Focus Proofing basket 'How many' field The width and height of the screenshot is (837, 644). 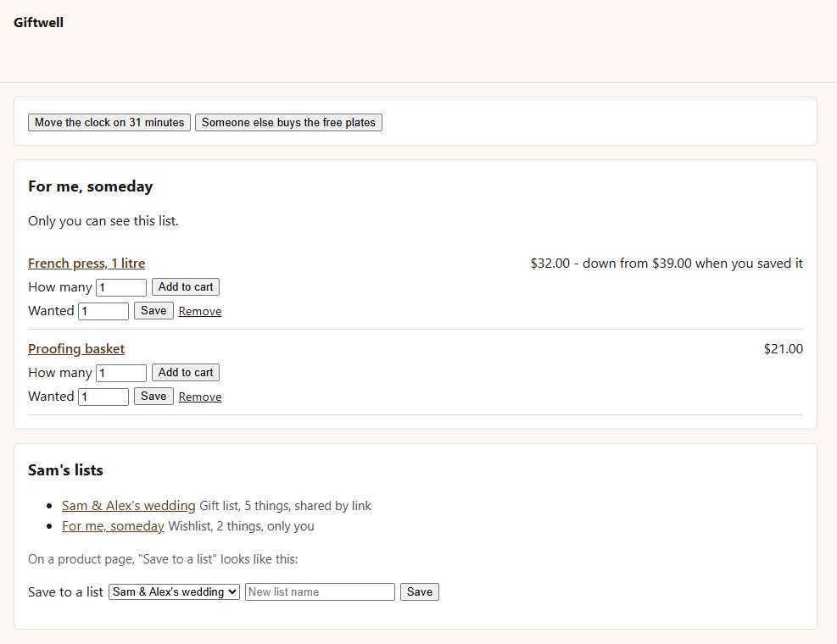[121, 373]
